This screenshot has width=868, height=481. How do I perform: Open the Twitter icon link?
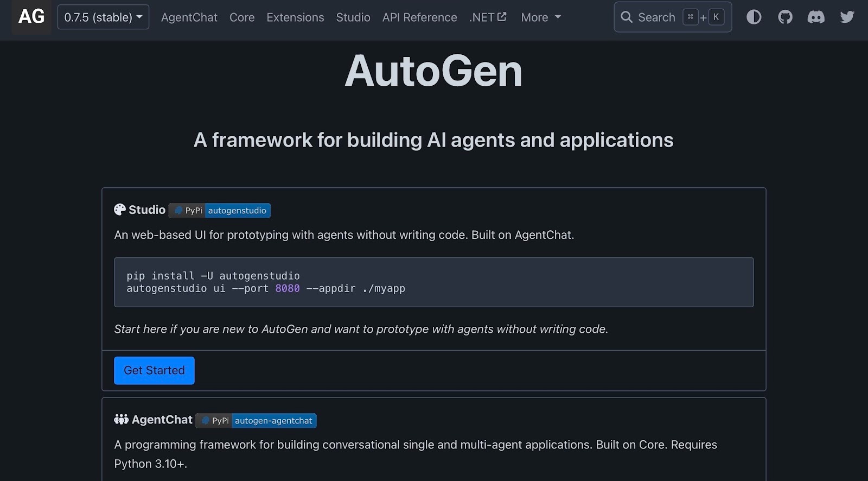coord(847,17)
